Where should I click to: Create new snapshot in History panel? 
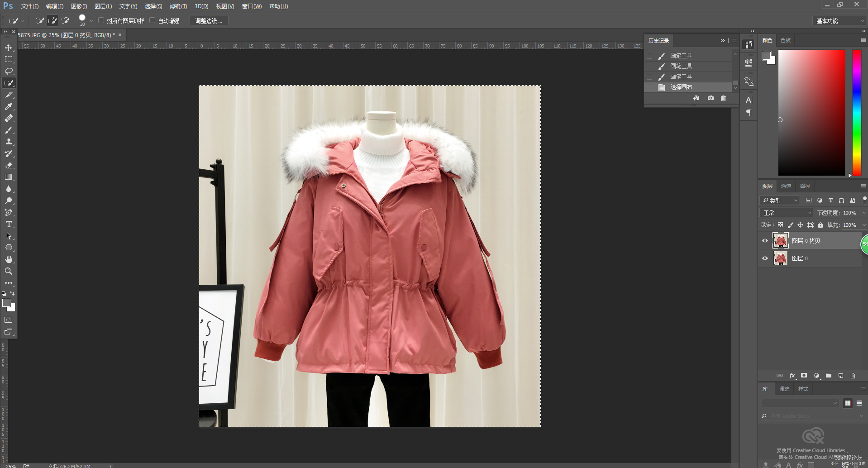711,98
